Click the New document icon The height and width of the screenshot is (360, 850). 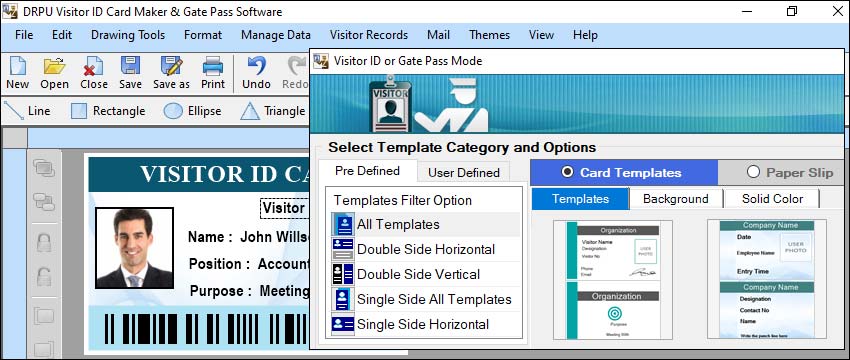coord(17,66)
